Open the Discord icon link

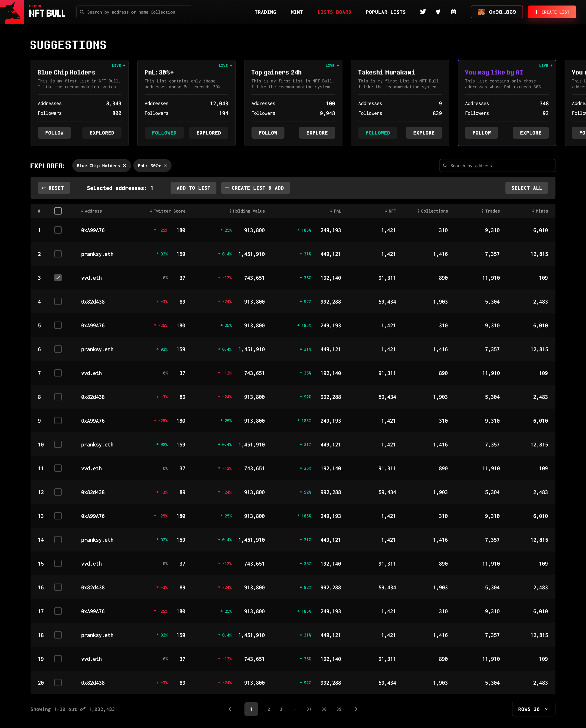(x=453, y=12)
